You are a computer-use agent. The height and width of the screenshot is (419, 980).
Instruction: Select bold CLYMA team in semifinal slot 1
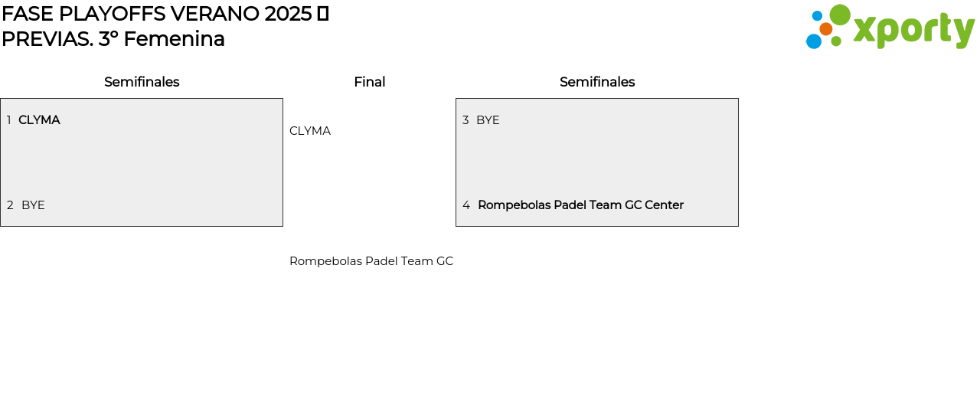[x=39, y=120]
